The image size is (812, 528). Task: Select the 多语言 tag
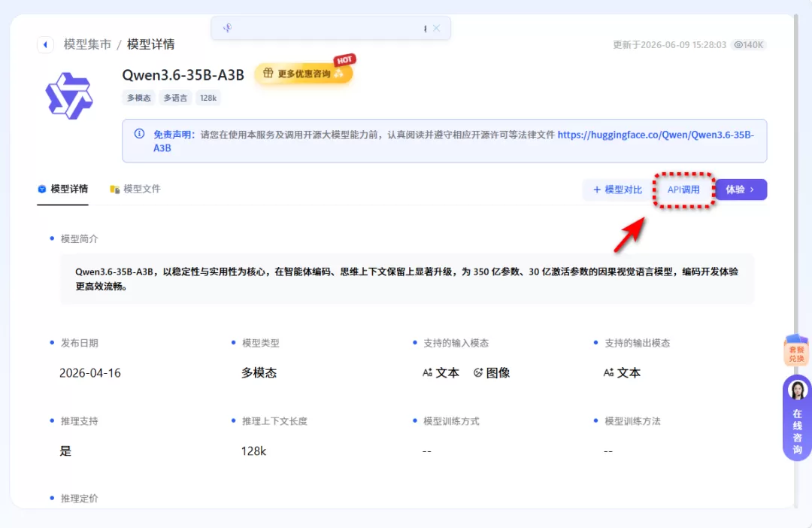click(x=175, y=98)
